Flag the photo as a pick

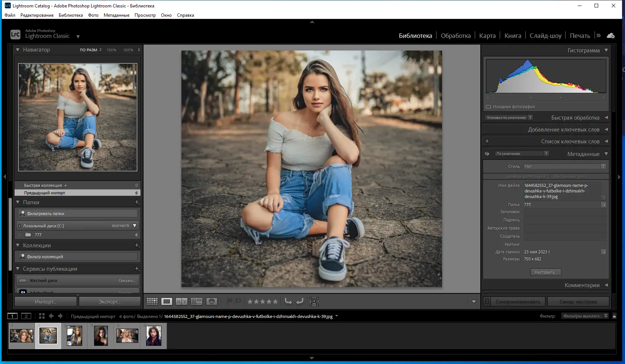tap(229, 301)
